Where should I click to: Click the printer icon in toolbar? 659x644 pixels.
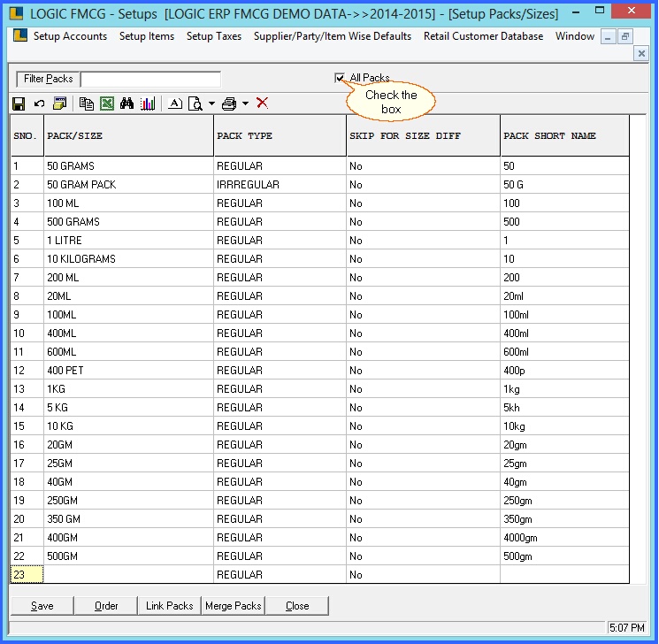tap(229, 103)
